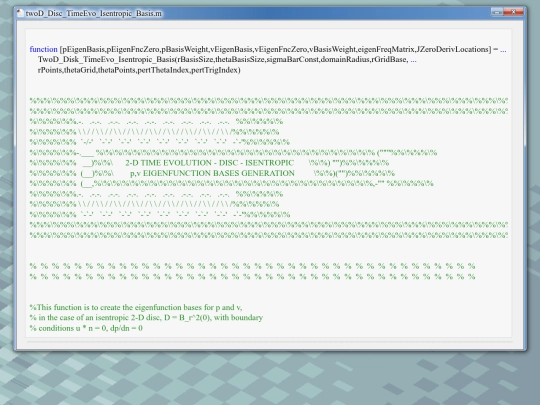Click comment '%This function is to create the eigenfunction bases'
This screenshot has width=540, height=405.
[136, 307]
